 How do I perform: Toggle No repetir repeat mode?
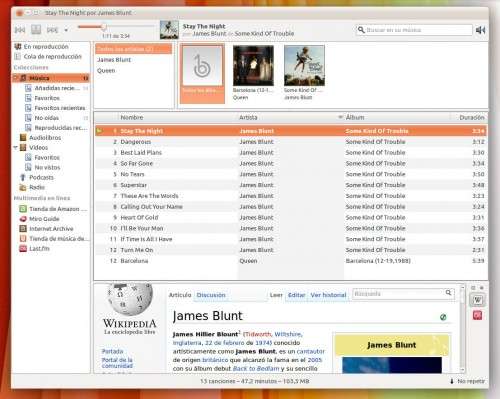coord(467,381)
